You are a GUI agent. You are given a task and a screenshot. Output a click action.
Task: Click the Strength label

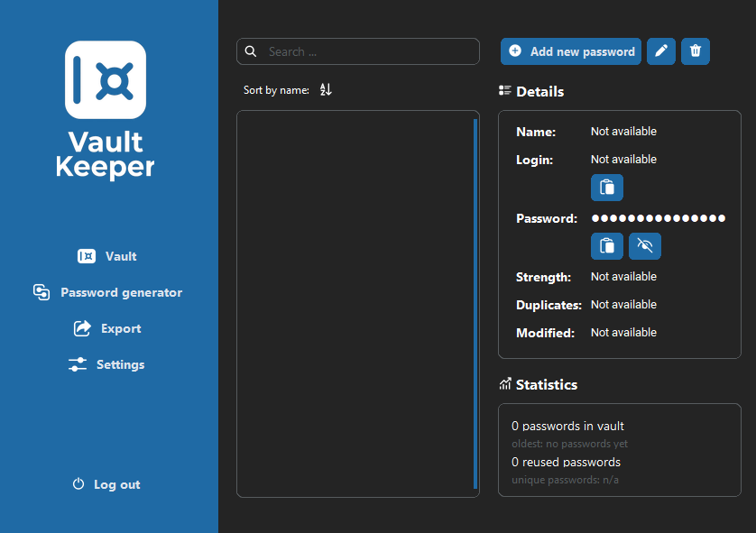pos(543,277)
